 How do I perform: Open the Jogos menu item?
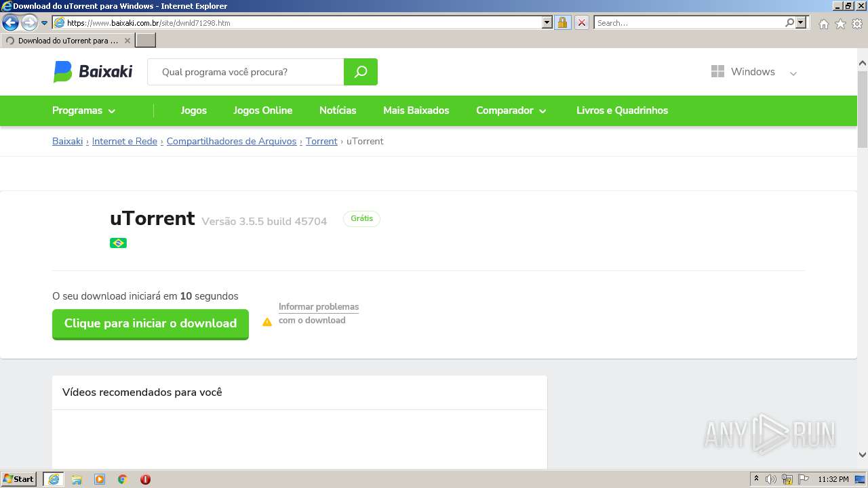[193, 110]
